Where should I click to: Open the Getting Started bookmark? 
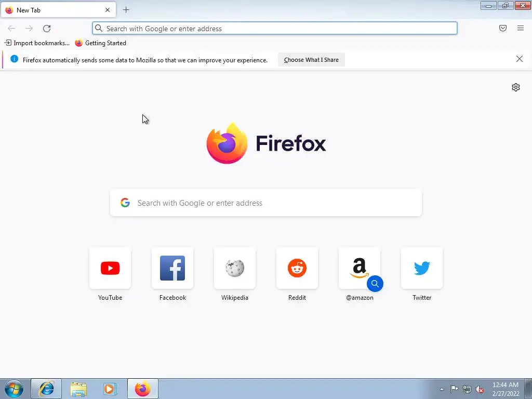pyautogui.click(x=101, y=43)
